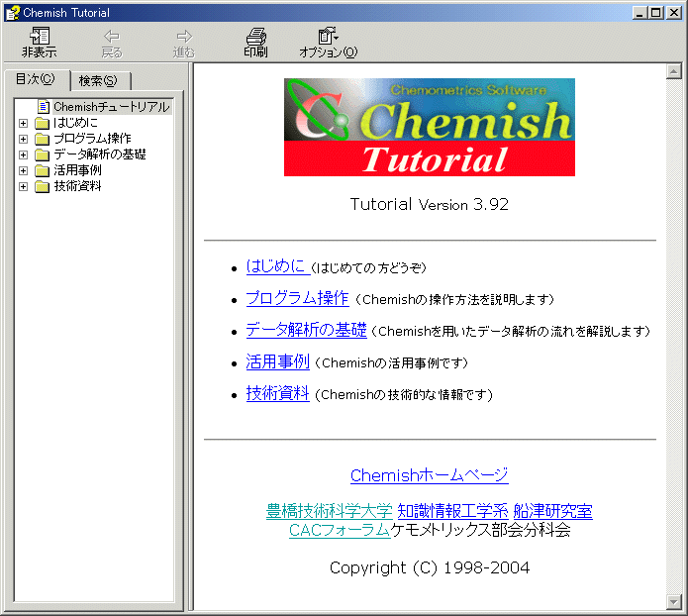Viewport: 688px width, 616px height.
Task: Minimize the Chemish Tutorial window
Action: pos(640,13)
